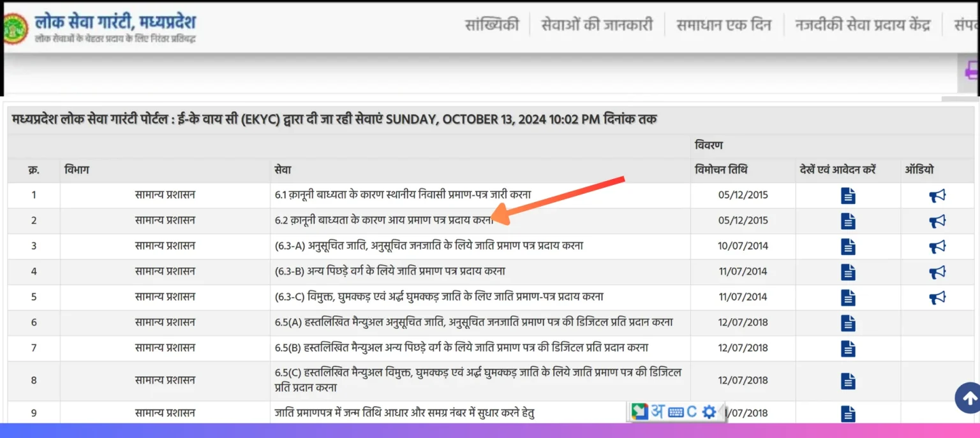Screen dimensions: 980x438
Task: Collapse the input tools bar arrow
Action: pyautogui.click(x=721, y=412)
